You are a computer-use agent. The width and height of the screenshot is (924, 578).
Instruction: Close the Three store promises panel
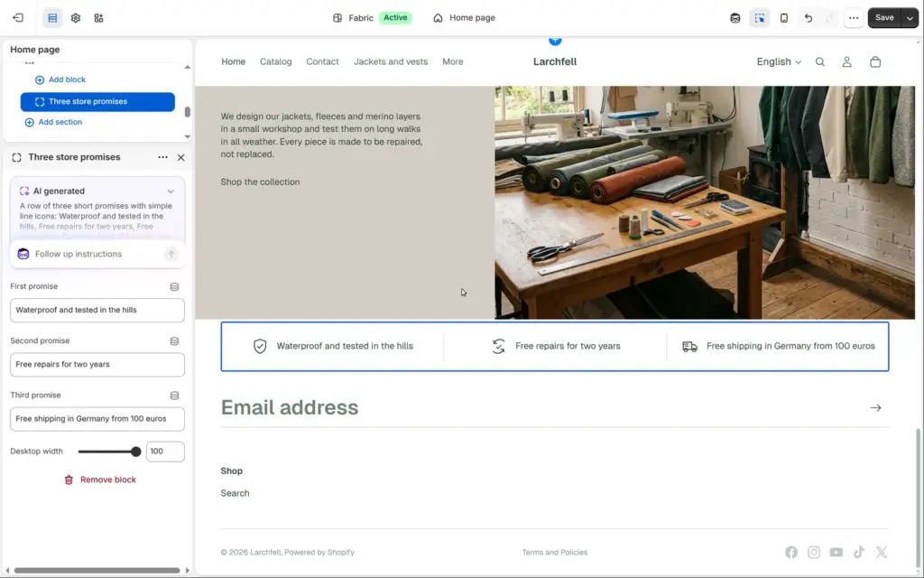click(x=180, y=157)
